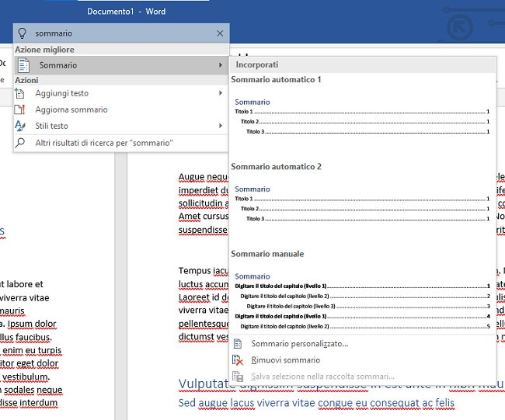
Task: Click the 'Sommario manuale' label
Action: [267, 254]
